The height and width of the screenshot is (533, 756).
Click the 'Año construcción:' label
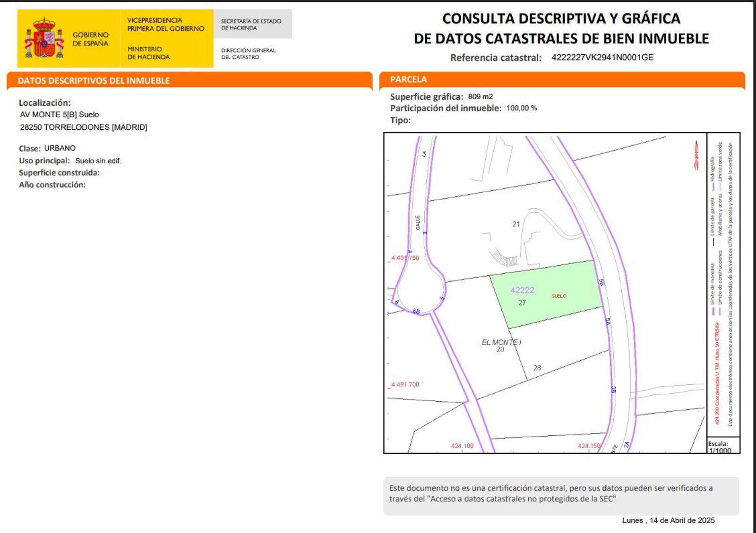[52, 185]
